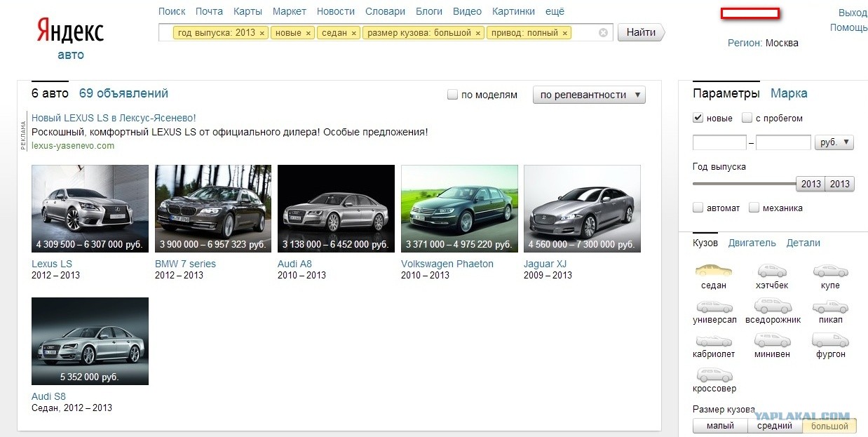Image resolution: width=868 pixels, height=437 pixels.
Task: Select the внедорожник SUV body icon
Action: (773, 306)
